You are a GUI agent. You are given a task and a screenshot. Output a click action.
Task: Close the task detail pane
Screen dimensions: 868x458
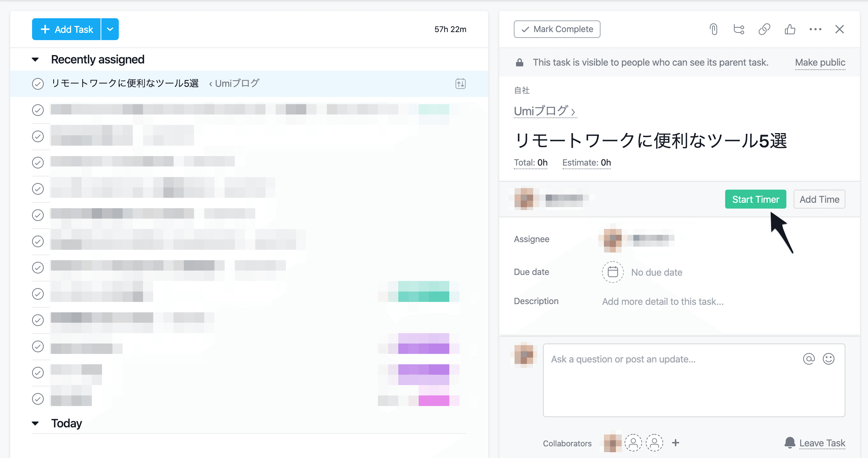(840, 29)
